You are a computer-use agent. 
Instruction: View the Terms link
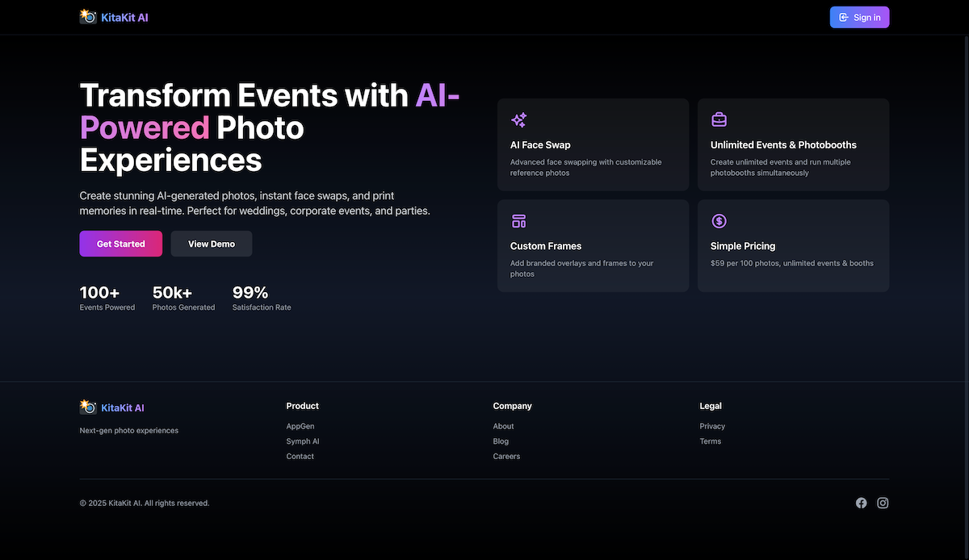711,441
